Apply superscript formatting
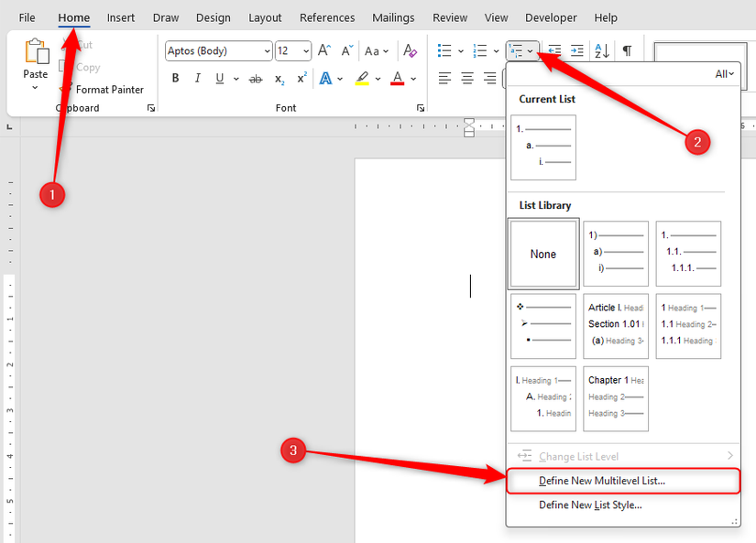Image resolution: width=756 pixels, height=543 pixels. [300, 78]
